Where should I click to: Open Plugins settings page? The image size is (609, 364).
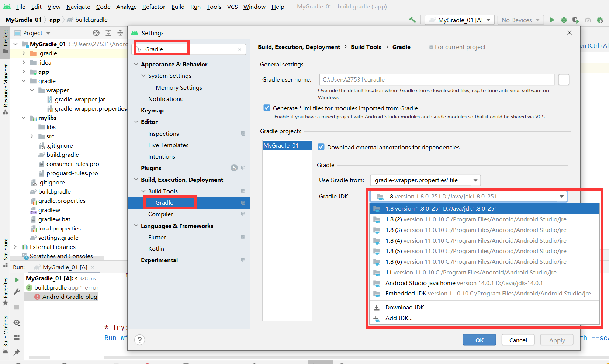click(151, 168)
